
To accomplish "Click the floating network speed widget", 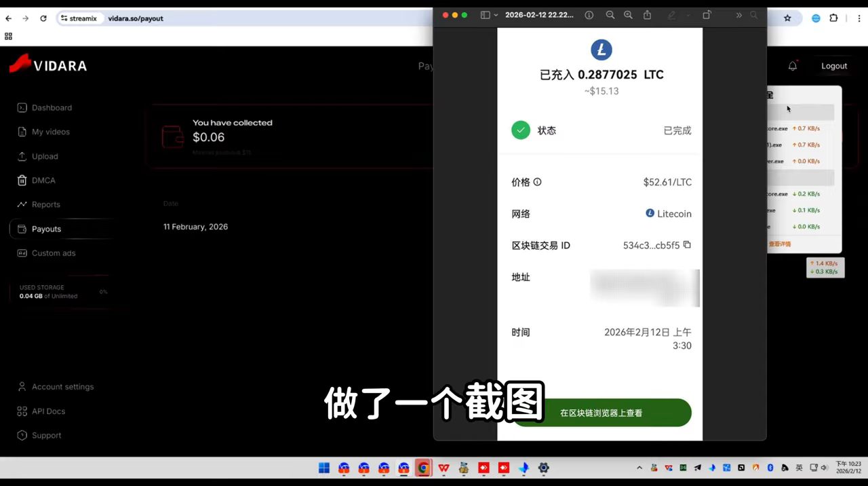I will click(825, 267).
